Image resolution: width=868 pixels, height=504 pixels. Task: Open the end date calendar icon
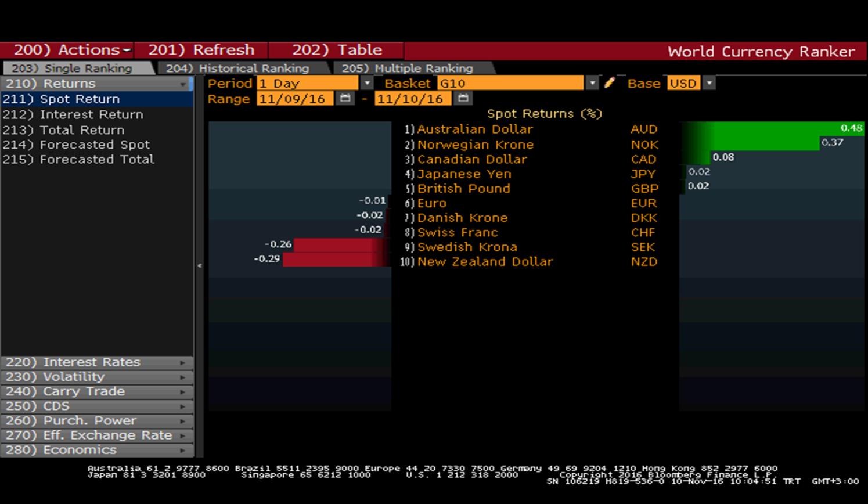coord(463,99)
